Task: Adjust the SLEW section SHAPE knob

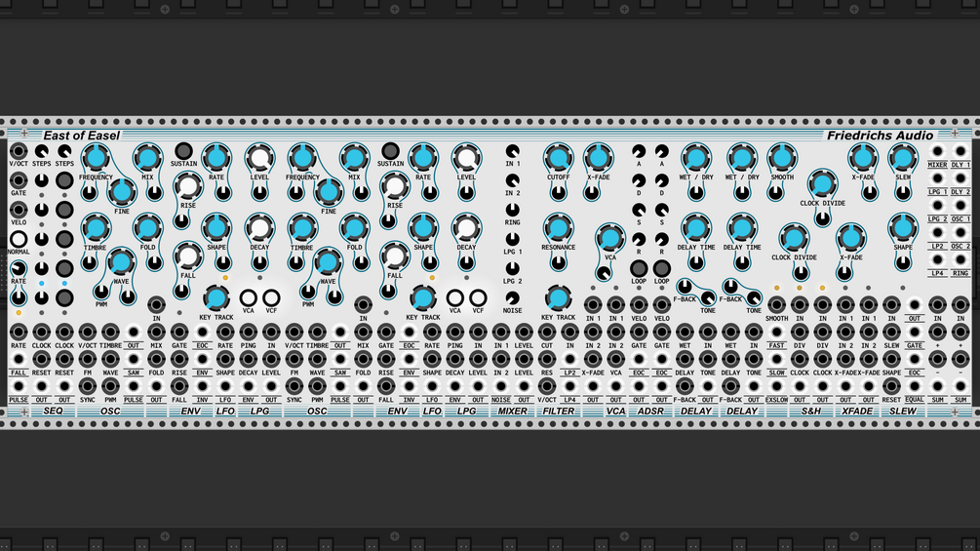Action: pyautogui.click(x=903, y=227)
